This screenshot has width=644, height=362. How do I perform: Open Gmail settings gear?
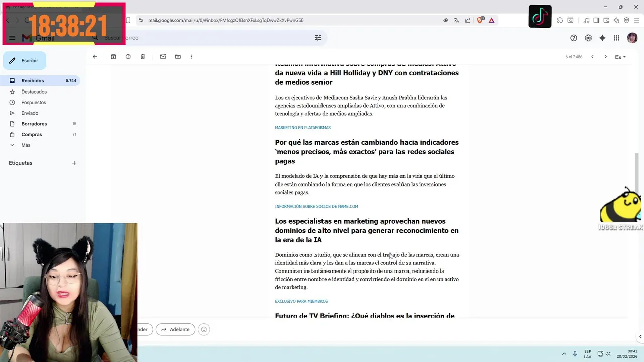pos(588,38)
